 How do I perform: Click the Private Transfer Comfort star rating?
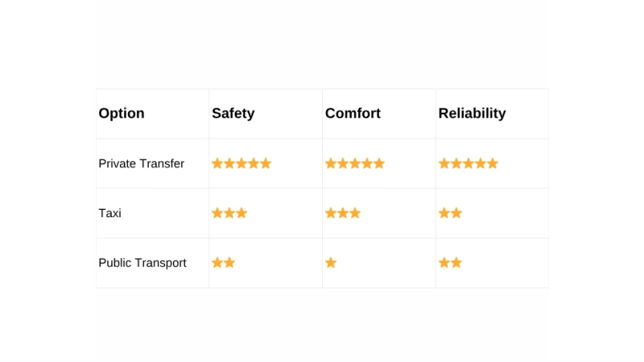355,163
